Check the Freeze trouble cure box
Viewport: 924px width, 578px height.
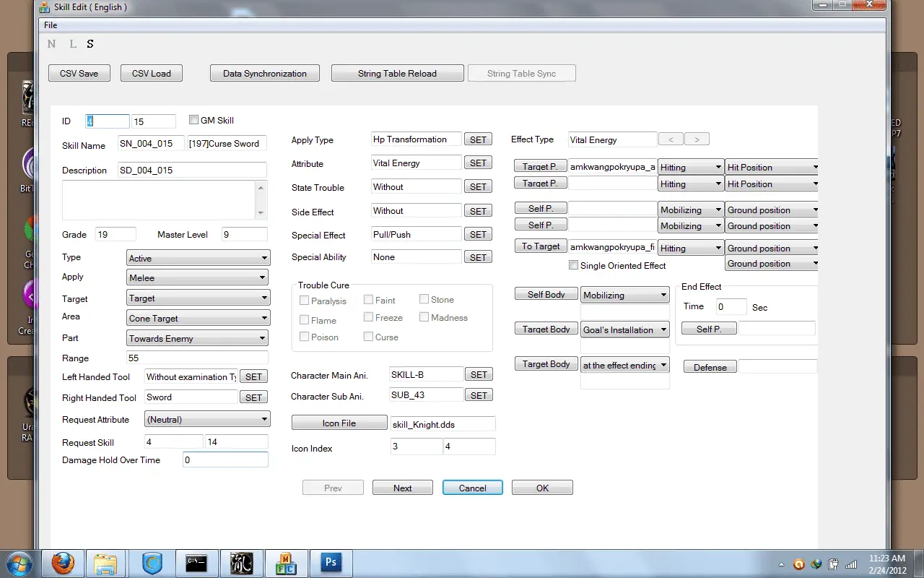pyautogui.click(x=369, y=317)
